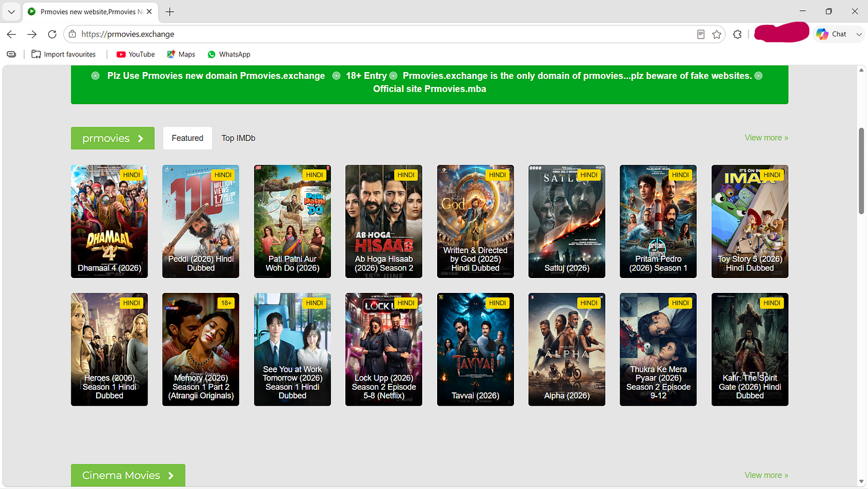Image resolution: width=868 pixels, height=489 pixels.
Task: Open Copilot Chat button
Action: click(831, 34)
